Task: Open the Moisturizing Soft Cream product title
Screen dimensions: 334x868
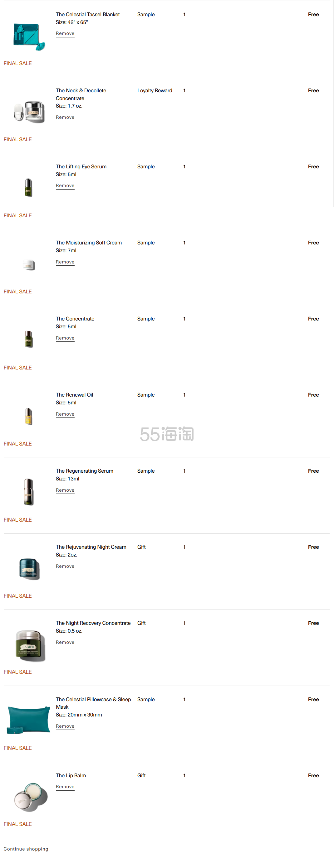Action: point(89,243)
